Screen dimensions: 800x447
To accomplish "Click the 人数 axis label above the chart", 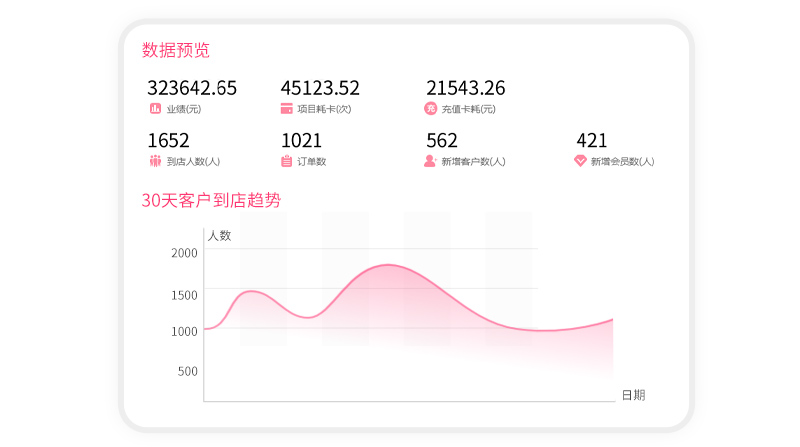I will pyautogui.click(x=219, y=236).
